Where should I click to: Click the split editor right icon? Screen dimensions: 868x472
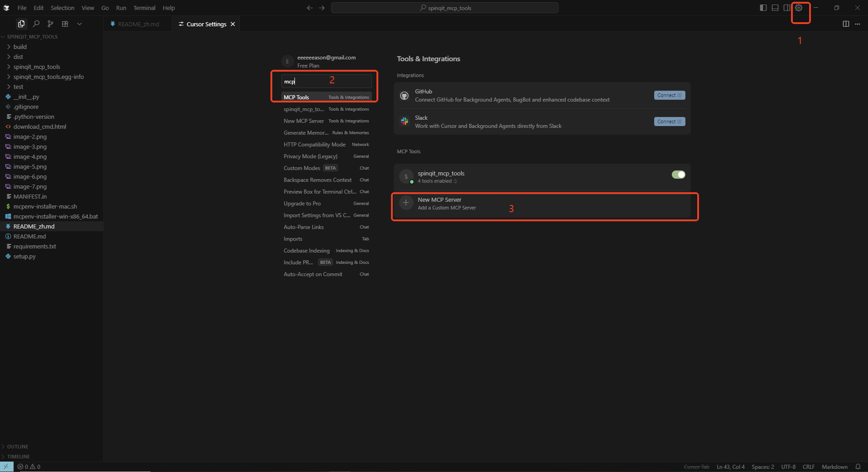coord(846,24)
